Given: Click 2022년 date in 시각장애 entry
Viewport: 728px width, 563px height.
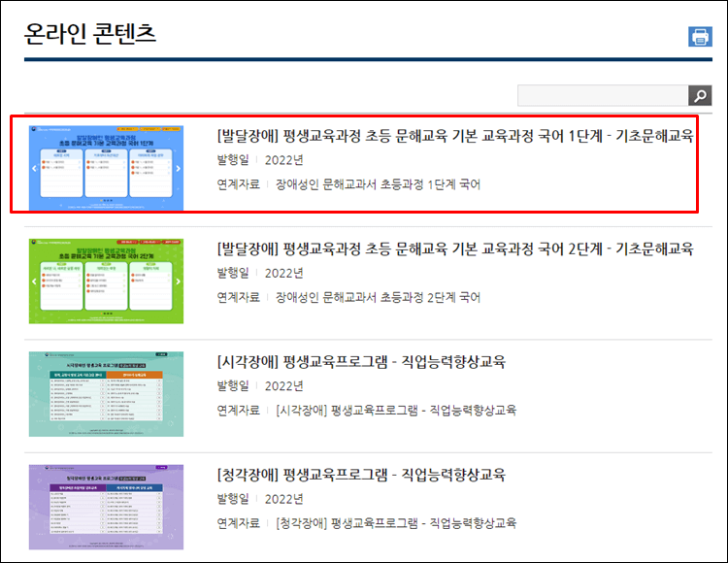Looking at the screenshot, I should pyautogui.click(x=283, y=386).
